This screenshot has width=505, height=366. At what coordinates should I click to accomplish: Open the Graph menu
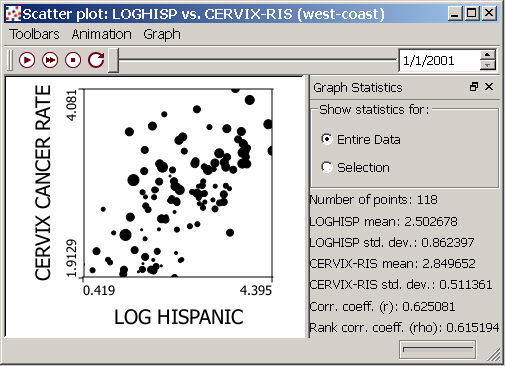[x=162, y=34]
